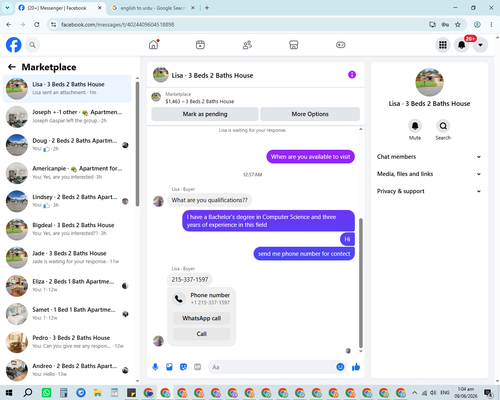This screenshot has height=400, width=500.
Task: Select the Messenger | Facebook tab
Action: pyautogui.click(x=60, y=8)
